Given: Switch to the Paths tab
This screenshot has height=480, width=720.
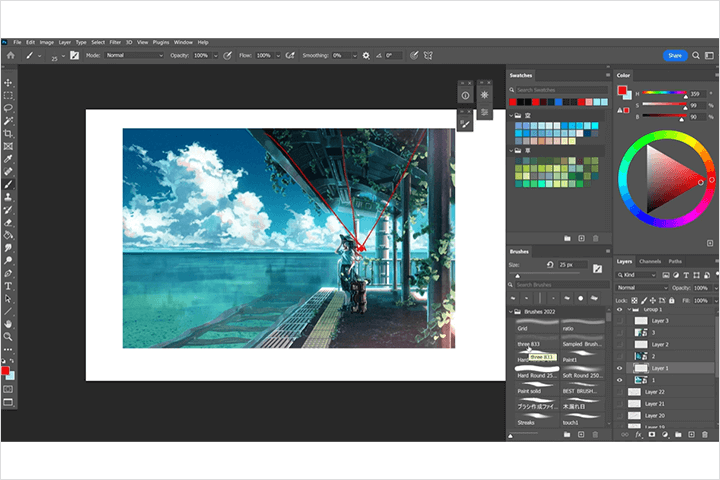Looking at the screenshot, I should 675,261.
